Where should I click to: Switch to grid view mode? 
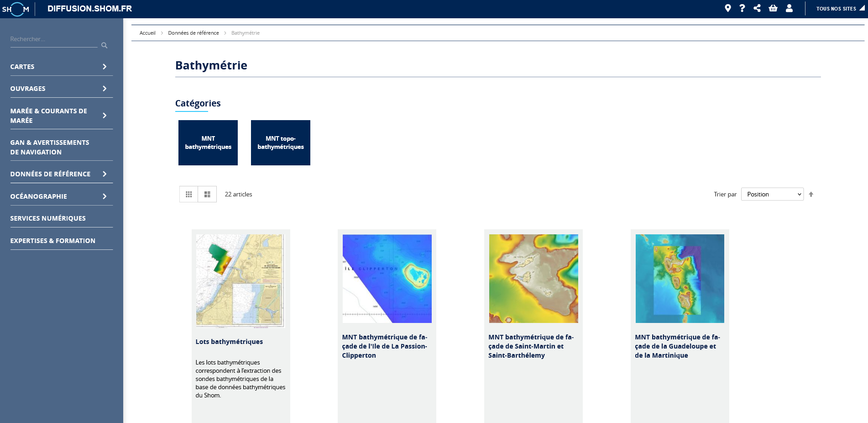coord(188,194)
